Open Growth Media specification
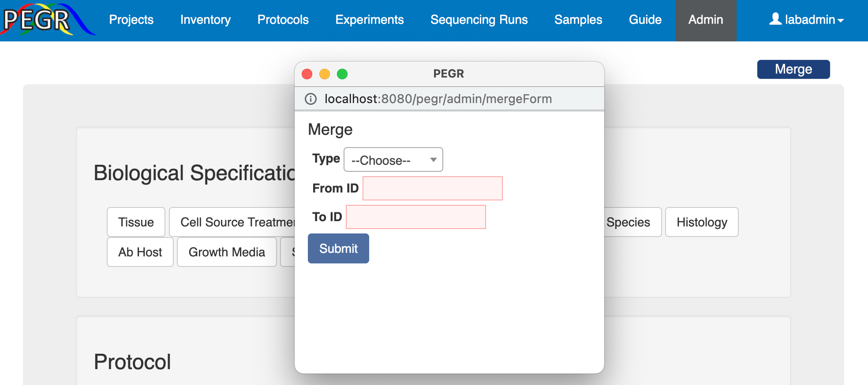Image resolution: width=868 pixels, height=385 pixels. (x=227, y=252)
